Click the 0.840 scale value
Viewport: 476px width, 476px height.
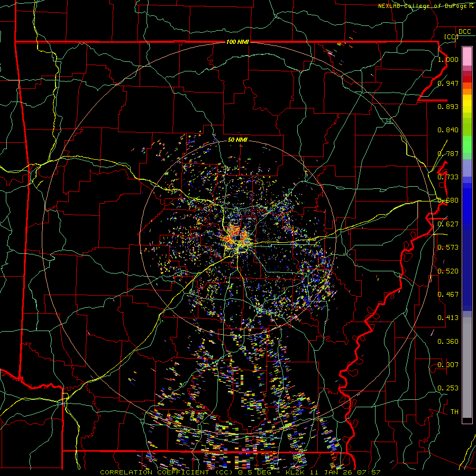point(448,130)
